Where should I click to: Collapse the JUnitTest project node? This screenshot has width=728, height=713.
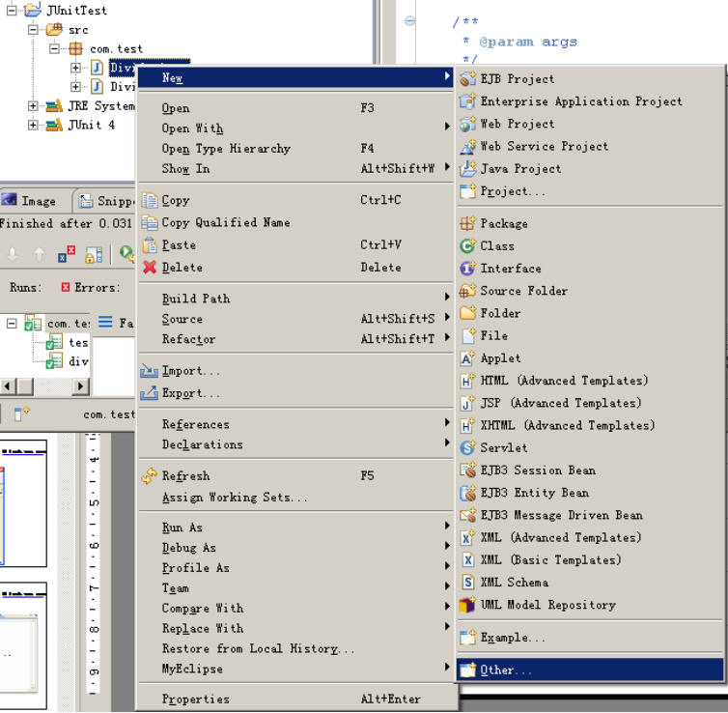(x=12, y=10)
